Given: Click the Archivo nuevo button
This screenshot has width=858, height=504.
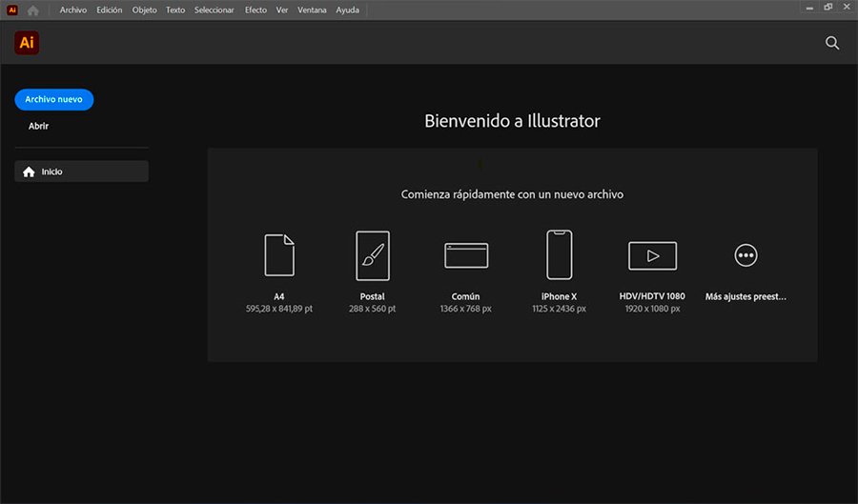Looking at the screenshot, I should point(54,99).
